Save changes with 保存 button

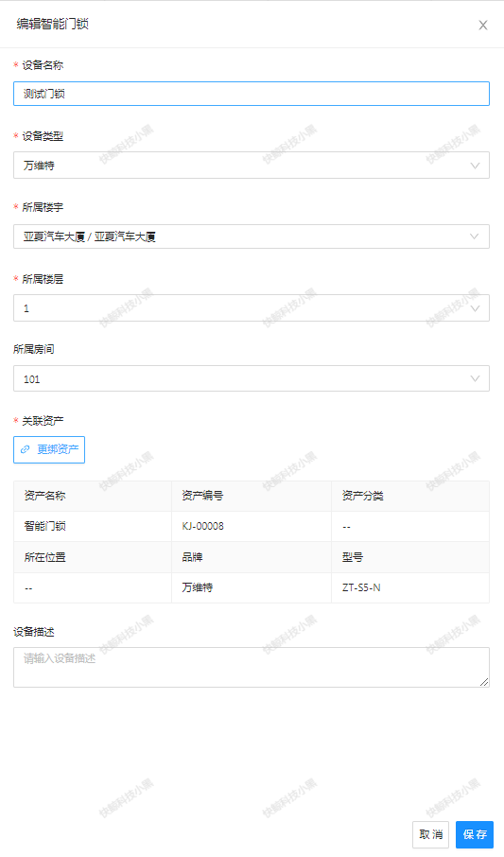click(x=475, y=834)
